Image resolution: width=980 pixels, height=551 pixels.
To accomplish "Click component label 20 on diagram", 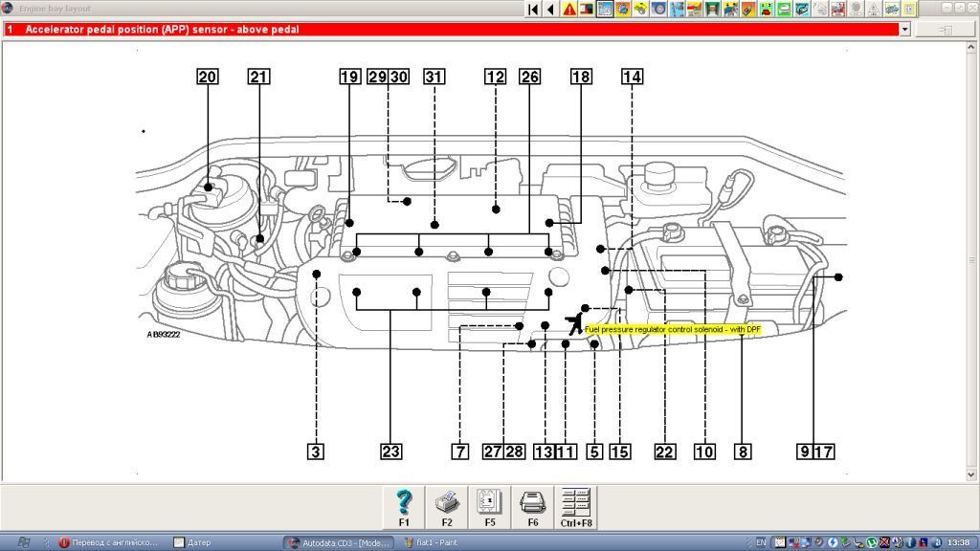I will [208, 77].
